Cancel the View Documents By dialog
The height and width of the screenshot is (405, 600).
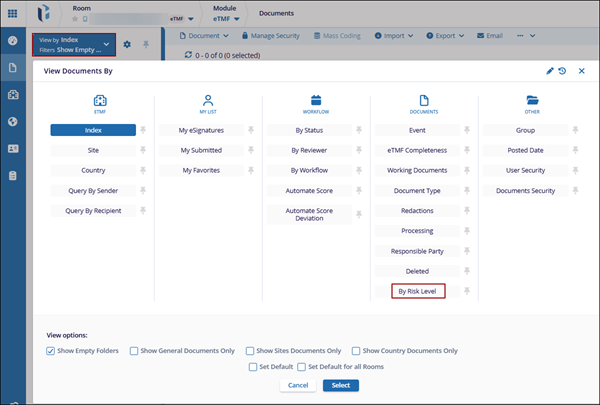click(297, 385)
